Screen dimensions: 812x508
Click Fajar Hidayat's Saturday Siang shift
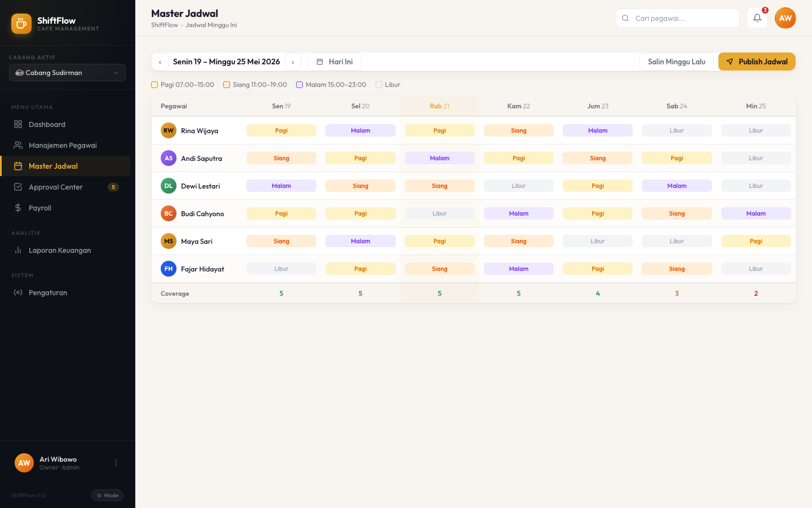[x=677, y=269]
